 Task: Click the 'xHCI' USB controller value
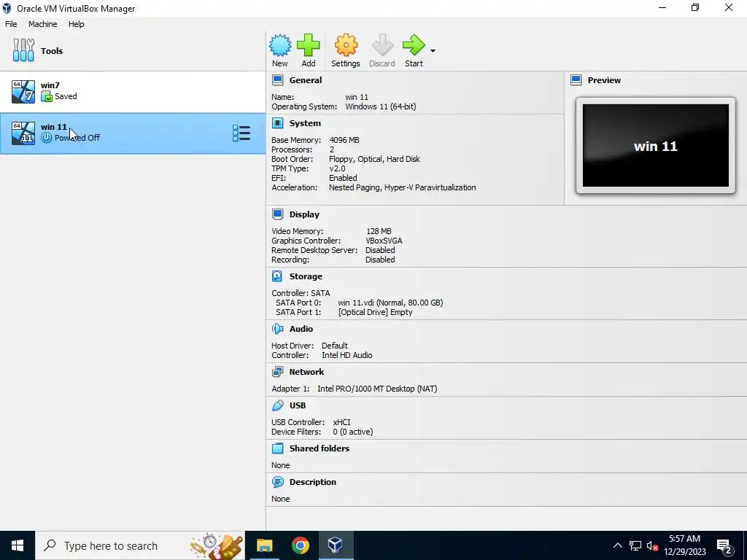[x=341, y=422]
